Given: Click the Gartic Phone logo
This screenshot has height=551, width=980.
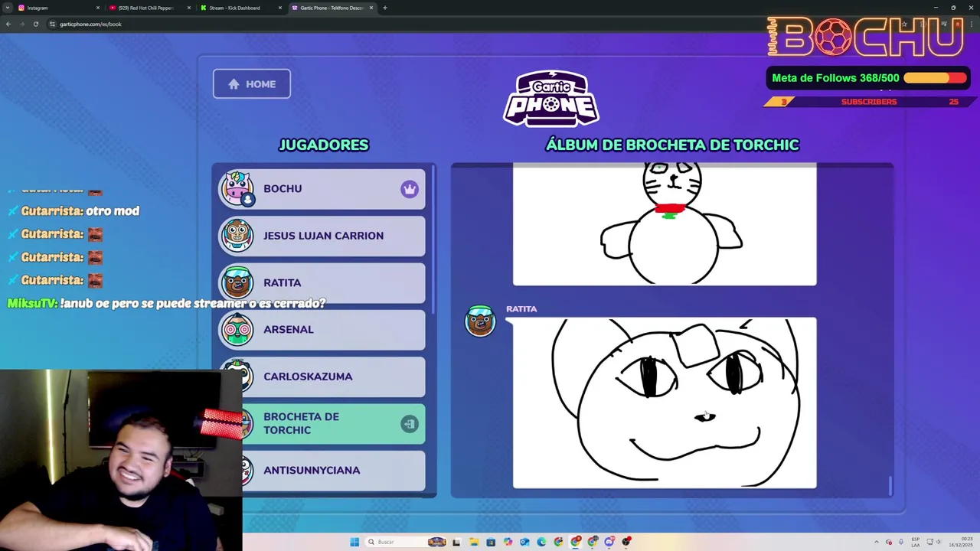Looking at the screenshot, I should point(551,99).
